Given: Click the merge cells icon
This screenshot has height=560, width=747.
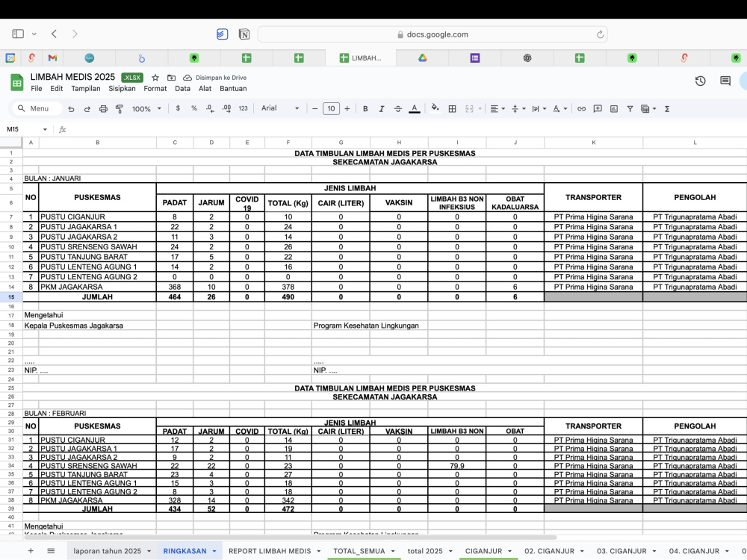Looking at the screenshot, I should coord(469,109).
